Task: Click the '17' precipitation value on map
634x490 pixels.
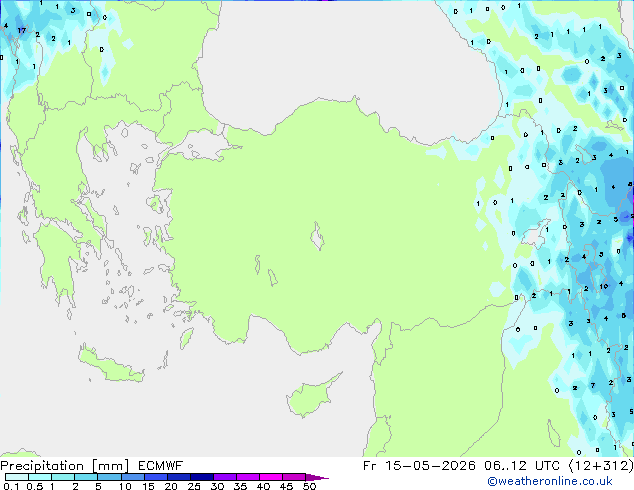Action: coord(21,30)
